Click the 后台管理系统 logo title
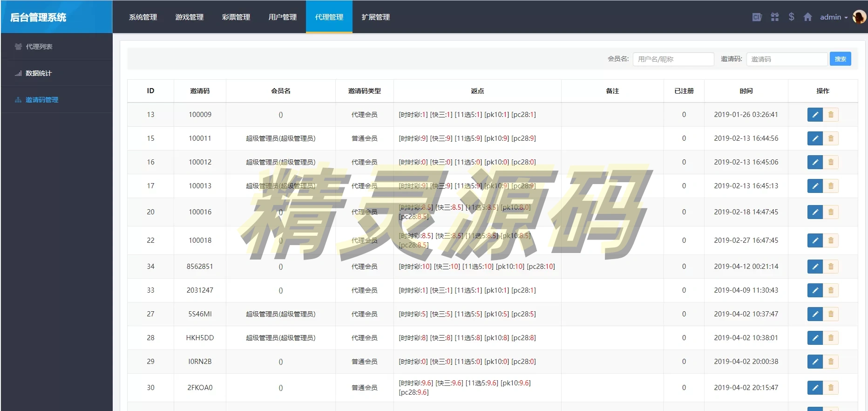 pos(38,17)
